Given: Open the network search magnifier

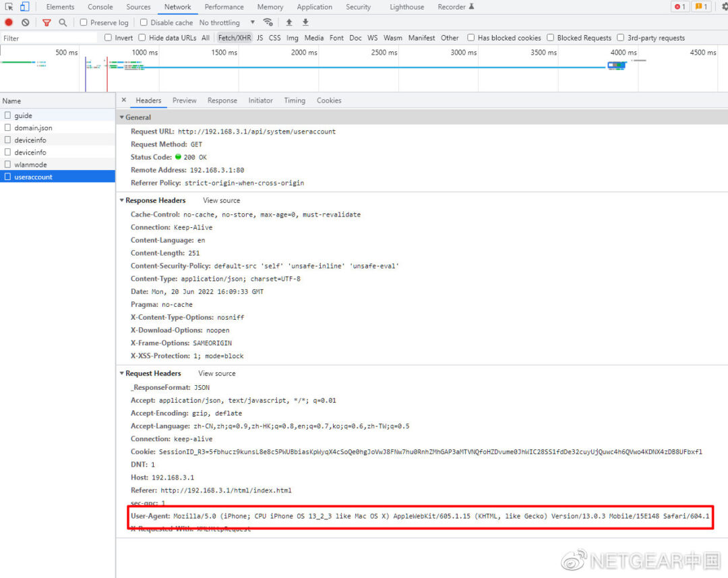Looking at the screenshot, I should click(63, 22).
